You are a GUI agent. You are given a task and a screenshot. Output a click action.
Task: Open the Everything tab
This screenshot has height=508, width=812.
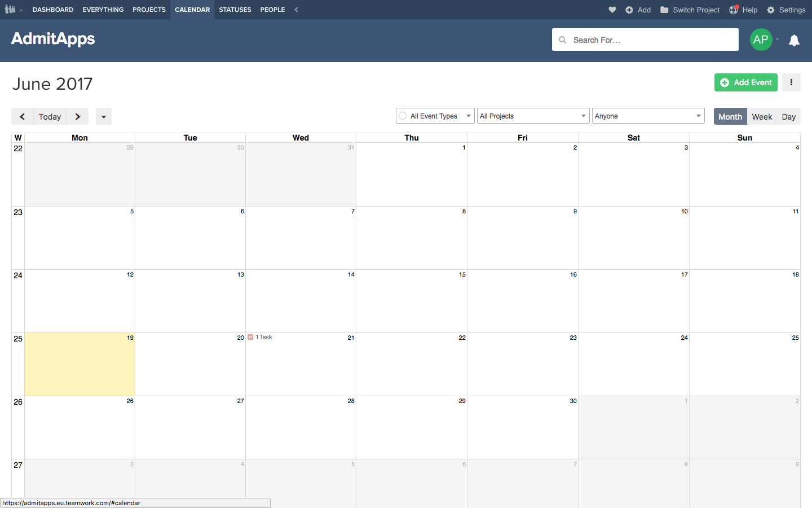[103, 10]
